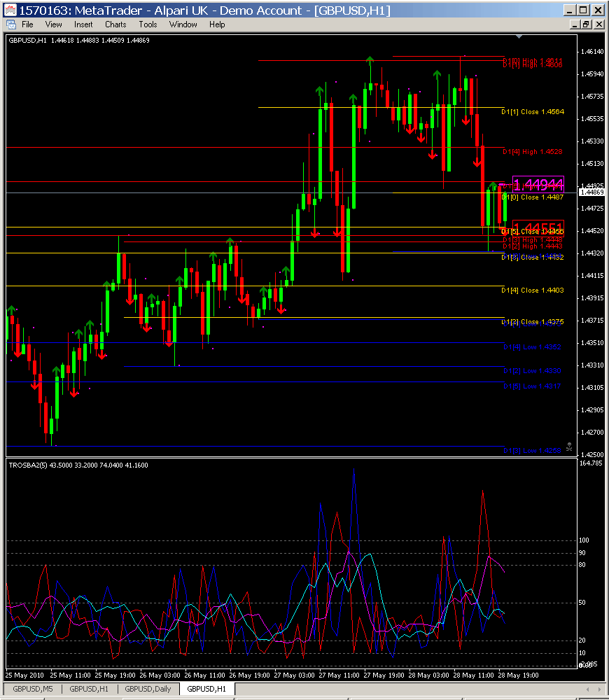This screenshot has width=609, height=700.
Task: Click the D1[5] Low 1.4317 label
Action: click(x=532, y=386)
